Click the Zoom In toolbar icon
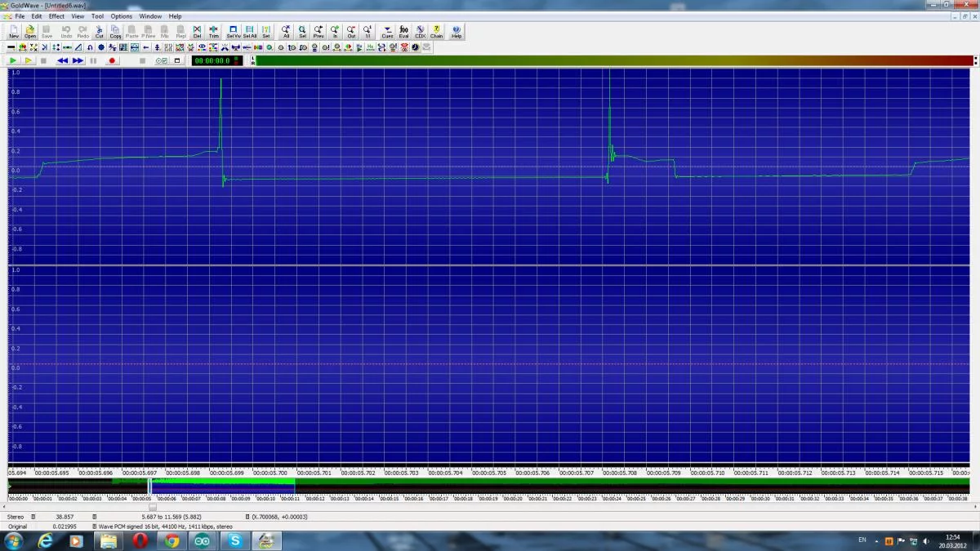Screen dimensions: 980x551 click(335, 32)
